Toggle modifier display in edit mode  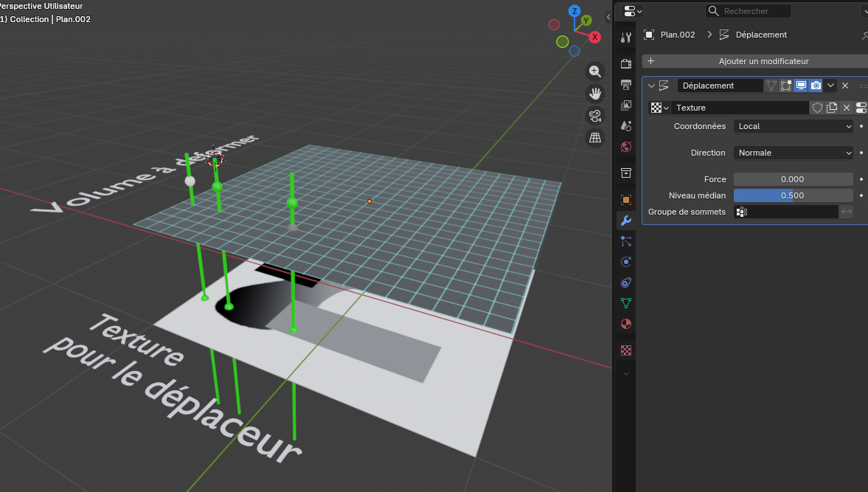coord(786,86)
